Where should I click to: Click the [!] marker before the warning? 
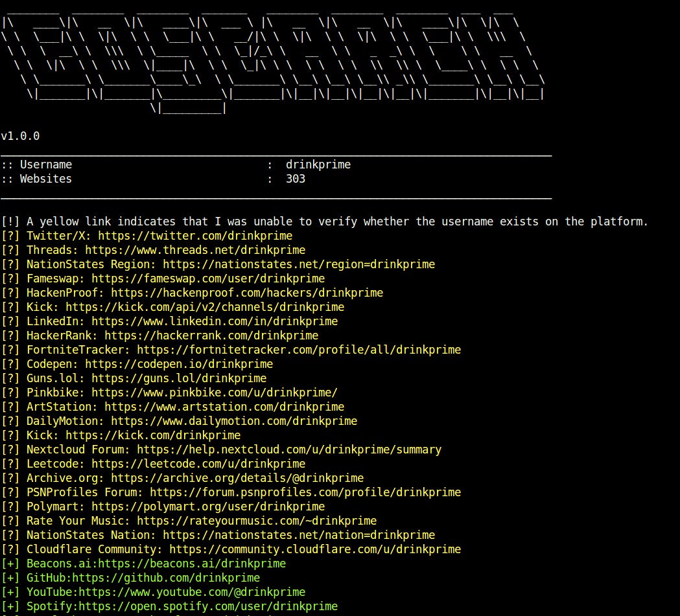[10, 222]
